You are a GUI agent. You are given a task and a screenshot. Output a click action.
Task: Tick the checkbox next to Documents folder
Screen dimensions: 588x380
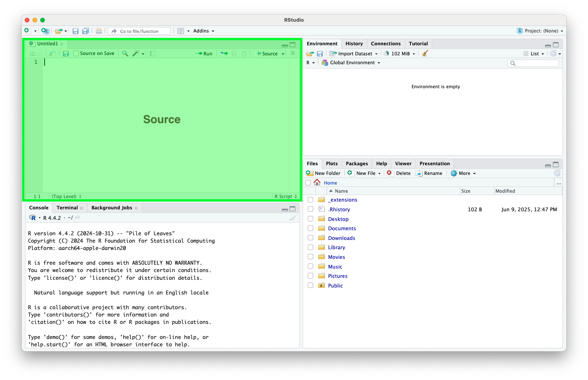pos(310,228)
